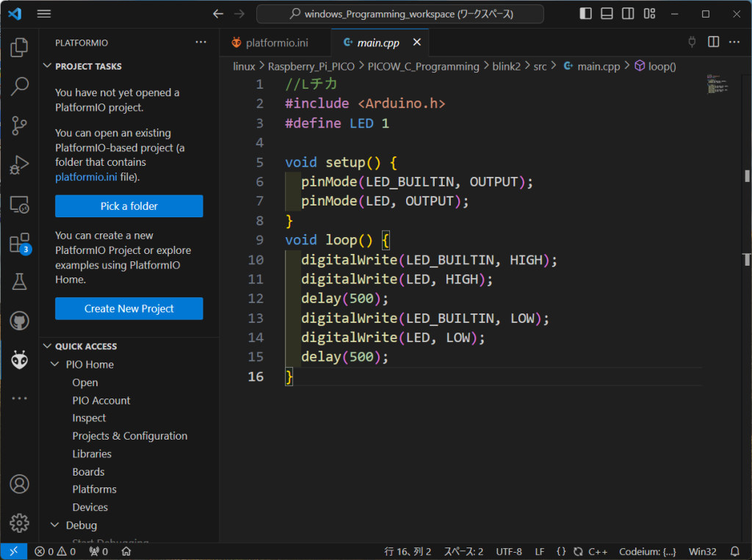Collapse the QUICK ACCESS section
The image size is (752, 560).
[x=47, y=346]
